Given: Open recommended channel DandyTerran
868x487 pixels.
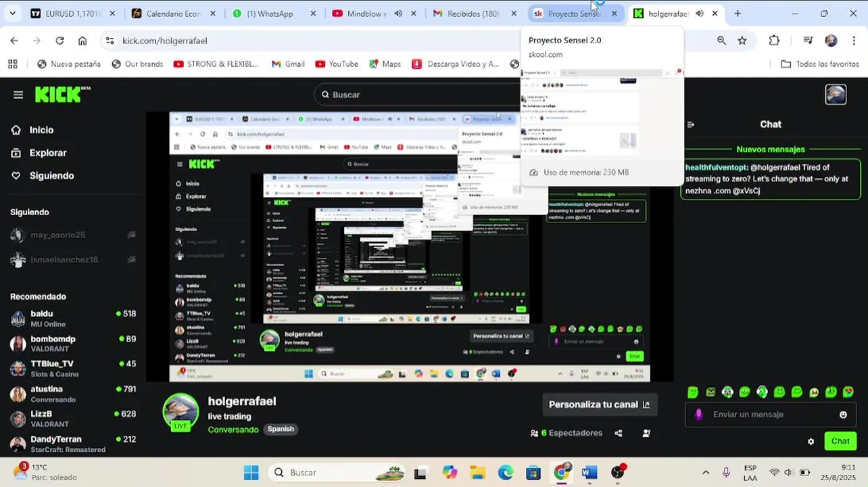Looking at the screenshot, I should tap(73, 444).
